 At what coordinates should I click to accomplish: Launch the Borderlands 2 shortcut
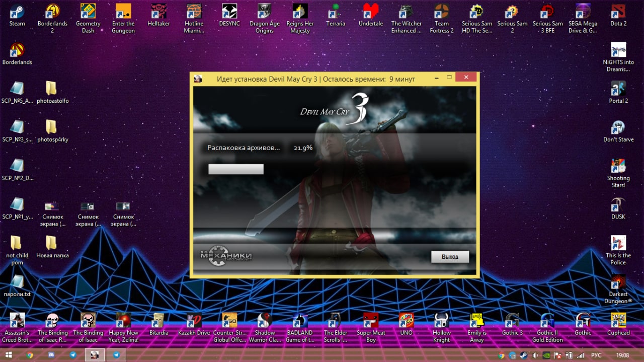tap(52, 19)
